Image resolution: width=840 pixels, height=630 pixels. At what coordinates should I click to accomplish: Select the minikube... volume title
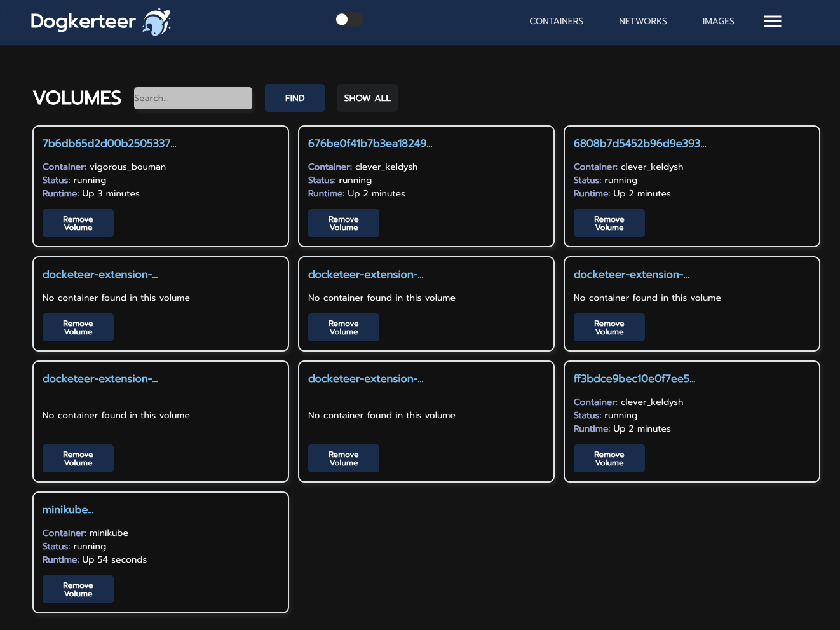pyautogui.click(x=68, y=510)
